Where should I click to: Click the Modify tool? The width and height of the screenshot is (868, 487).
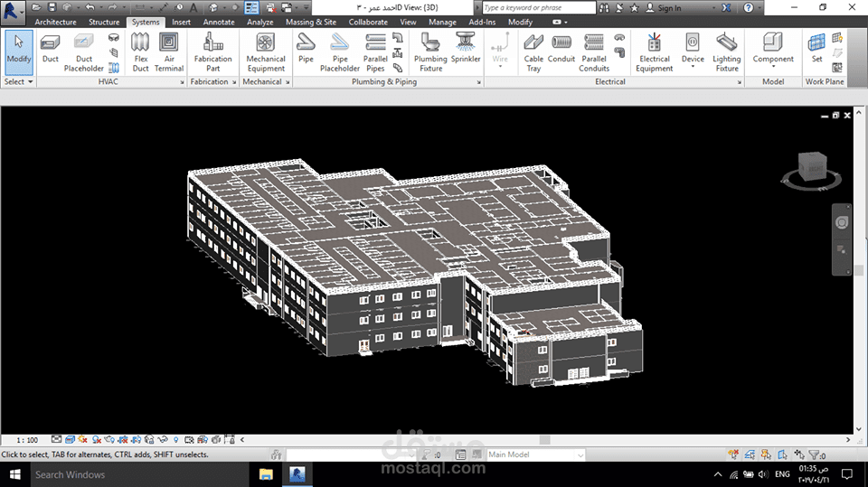click(x=19, y=52)
